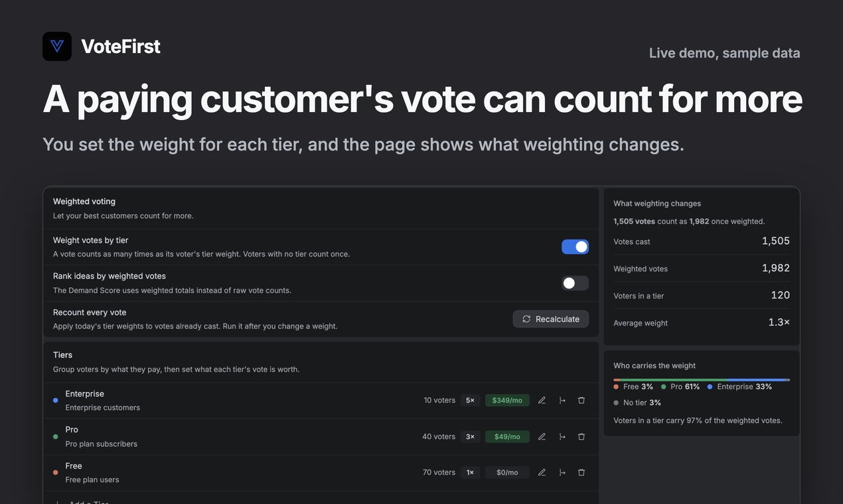
Task: Click the $49/mo price badge
Action: [507, 436]
